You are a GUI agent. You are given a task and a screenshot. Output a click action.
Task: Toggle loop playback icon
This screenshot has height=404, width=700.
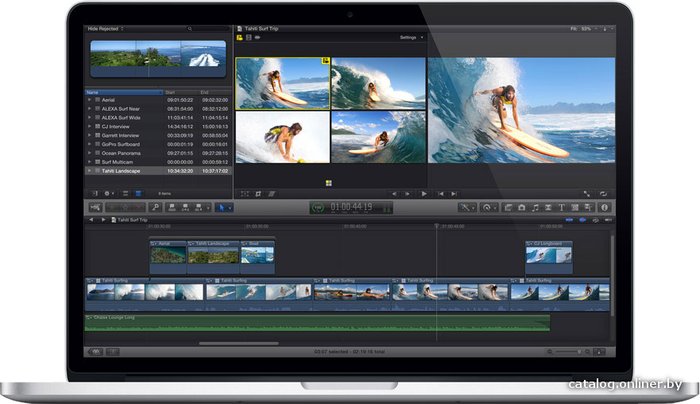point(603,194)
